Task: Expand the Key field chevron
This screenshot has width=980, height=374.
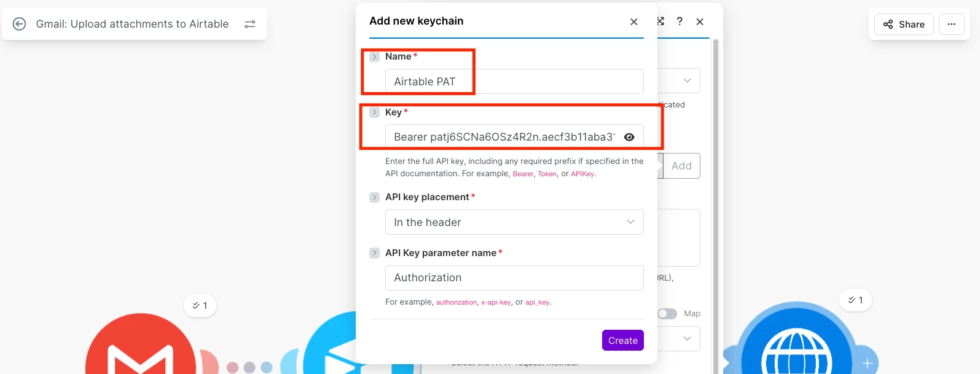Action: (x=375, y=112)
